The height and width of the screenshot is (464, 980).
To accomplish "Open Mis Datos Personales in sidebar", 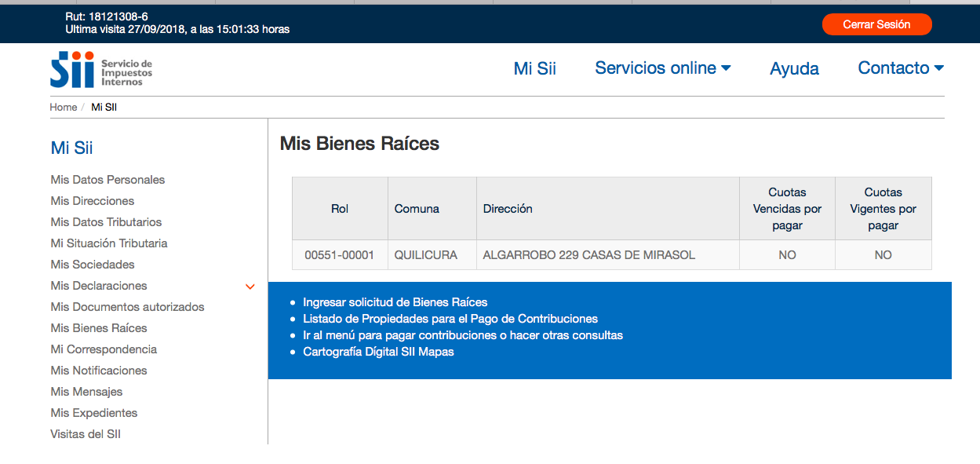I will (107, 180).
